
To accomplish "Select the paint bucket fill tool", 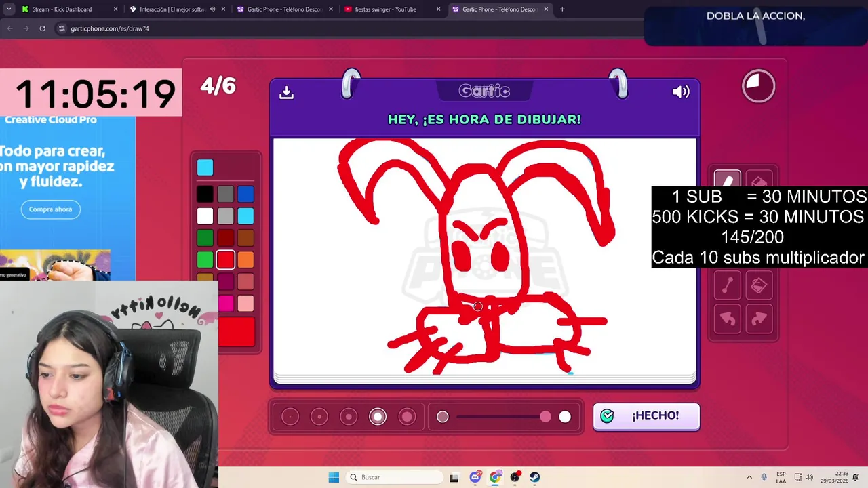I will pyautogui.click(x=759, y=285).
